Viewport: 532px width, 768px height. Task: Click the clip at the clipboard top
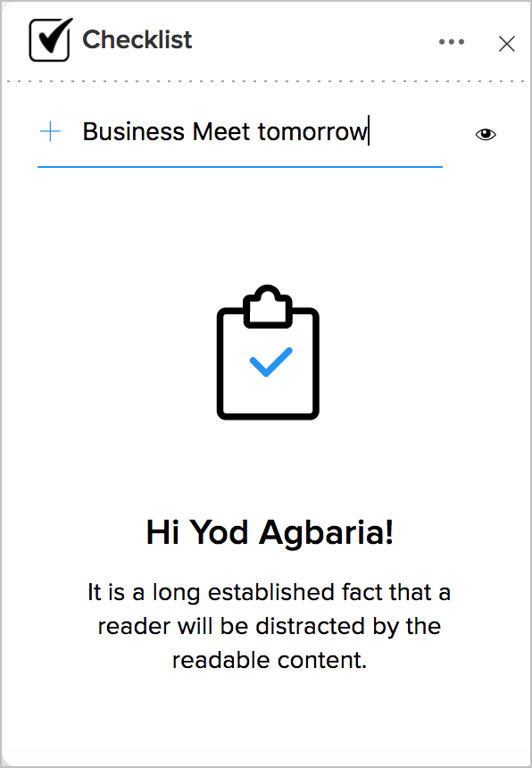pyautogui.click(x=268, y=306)
